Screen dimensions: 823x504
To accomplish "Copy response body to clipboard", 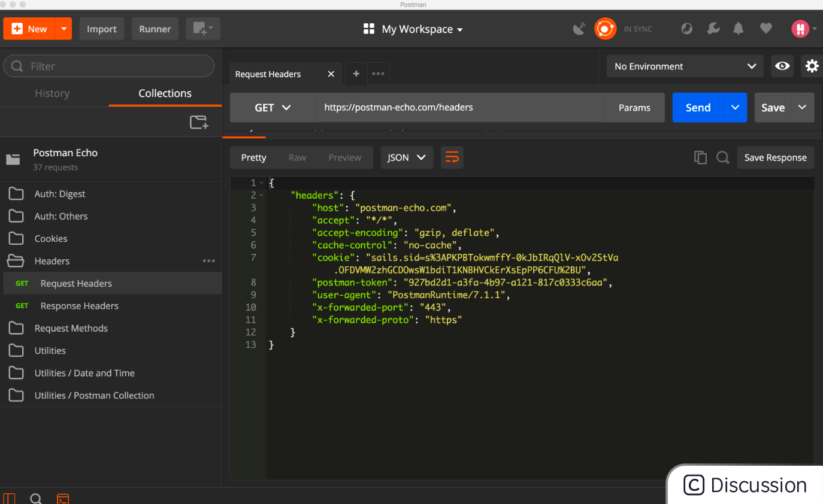I will click(700, 157).
